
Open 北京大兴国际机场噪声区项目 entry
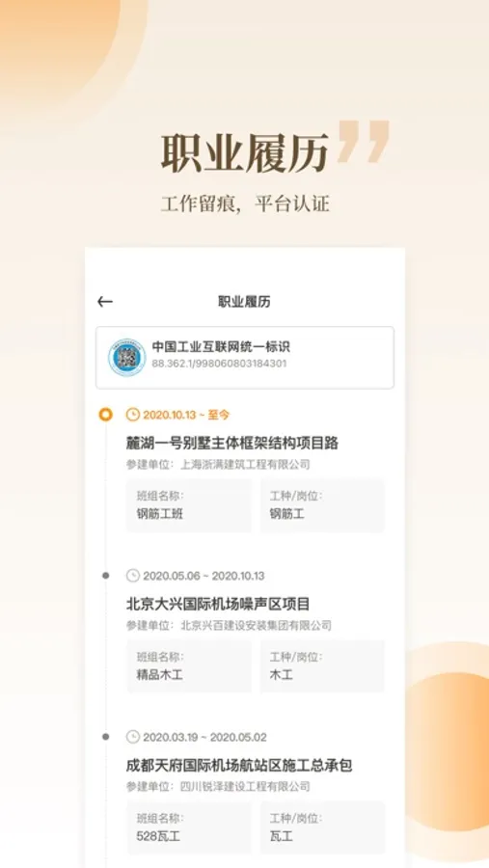[218, 604]
